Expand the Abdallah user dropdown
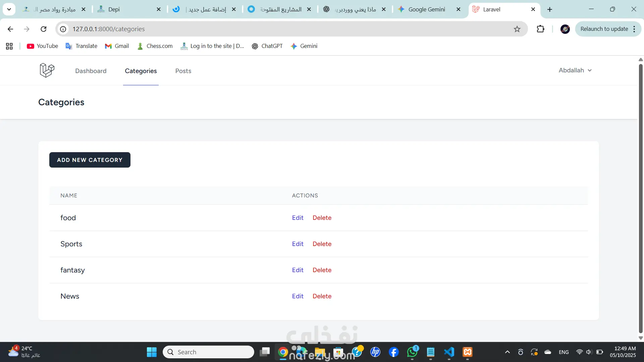Image resolution: width=644 pixels, height=362 pixels. [x=575, y=70]
